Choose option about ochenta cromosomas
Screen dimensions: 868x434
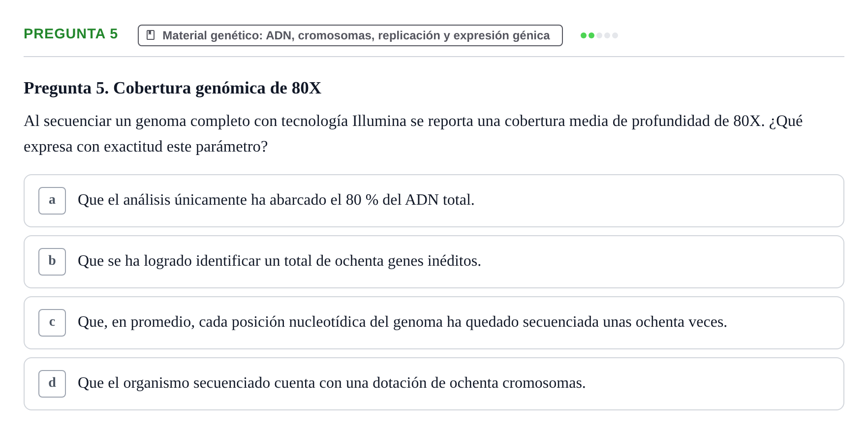click(x=434, y=384)
